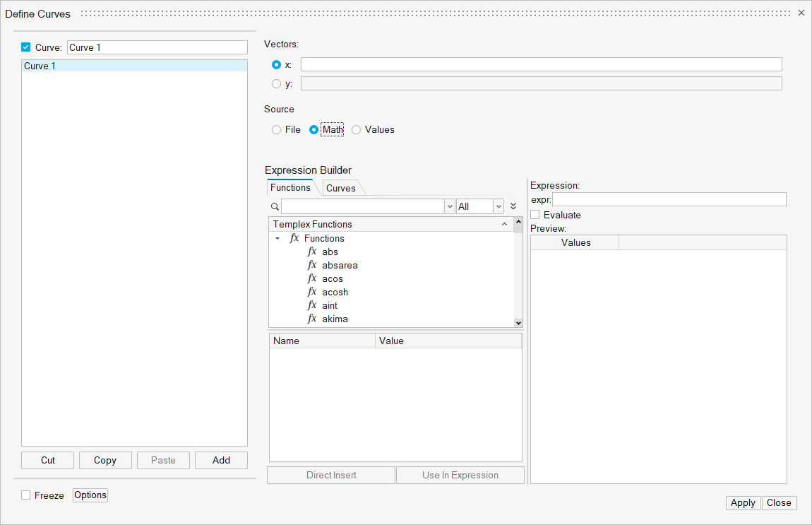Click the search magnifier icon in Functions
812x525 pixels.
click(x=275, y=207)
